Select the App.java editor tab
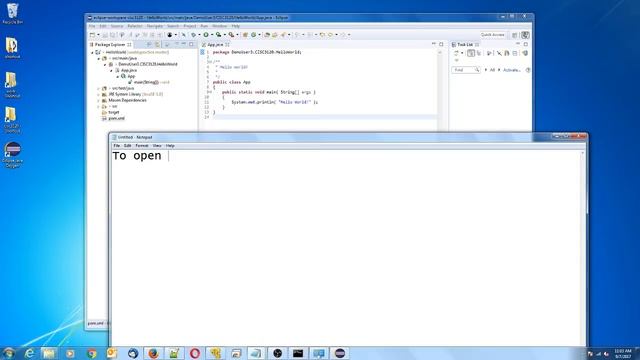The height and width of the screenshot is (360, 640). [x=215, y=44]
